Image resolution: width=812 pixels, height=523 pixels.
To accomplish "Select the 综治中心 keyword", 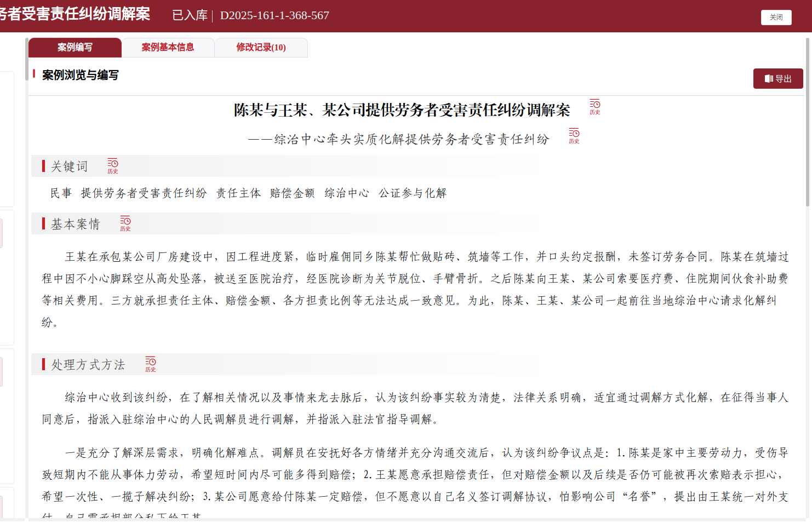I will (x=347, y=193).
